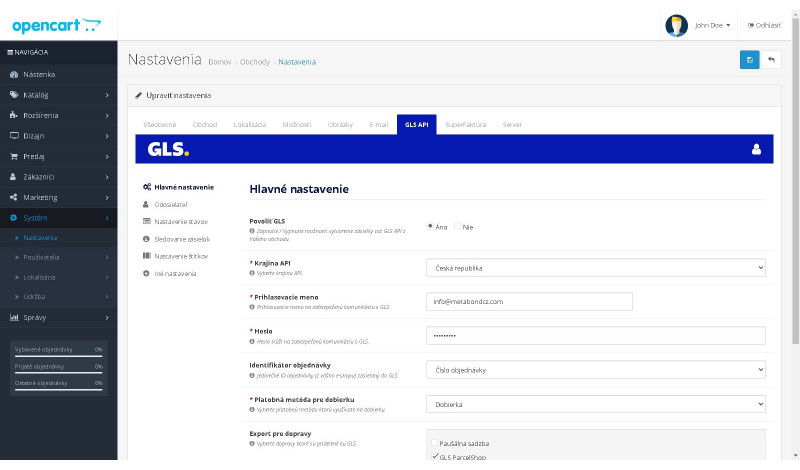
Task: Click the Heslo password field
Action: pyautogui.click(x=595, y=336)
